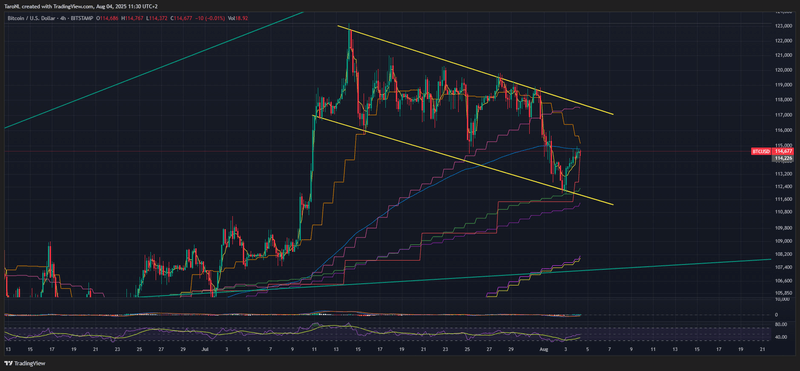Select the Jul marker on time axis
The height and width of the screenshot is (371, 800).
[x=205, y=351]
